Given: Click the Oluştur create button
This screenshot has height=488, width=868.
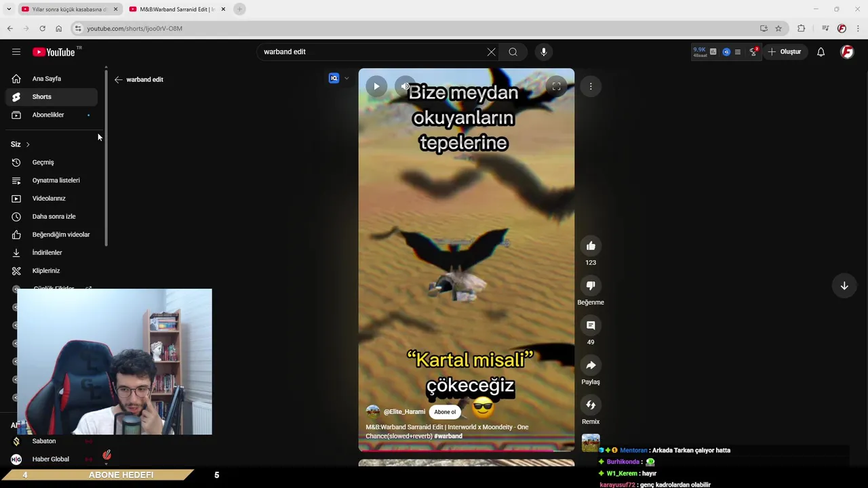Looking at the screenshot, I should [785, 52].
